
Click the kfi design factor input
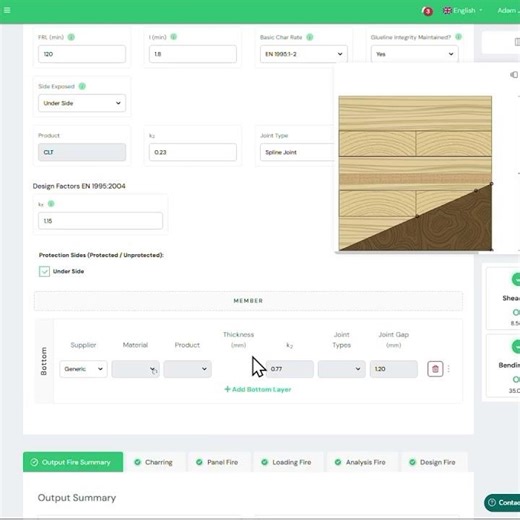100,221
